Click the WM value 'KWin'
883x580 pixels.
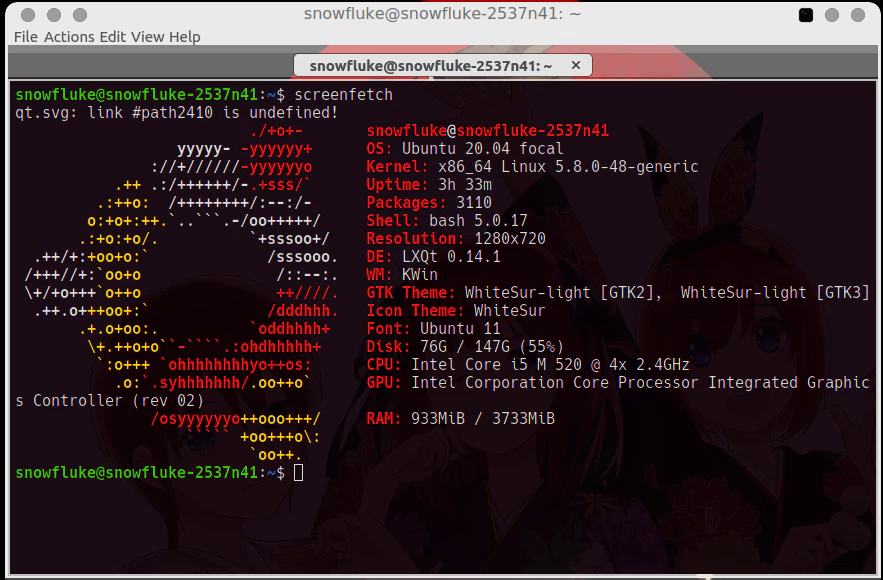[x=420, y=275]
